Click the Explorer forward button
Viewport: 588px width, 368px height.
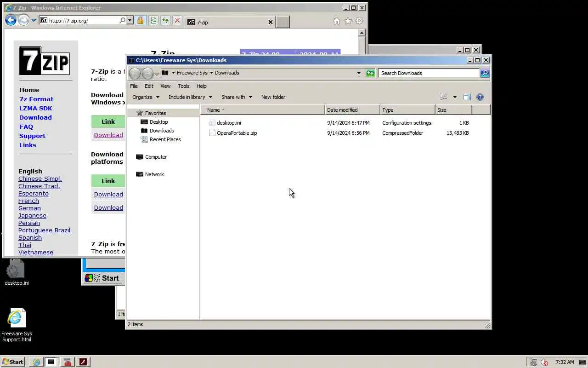[x=147, y=73]
